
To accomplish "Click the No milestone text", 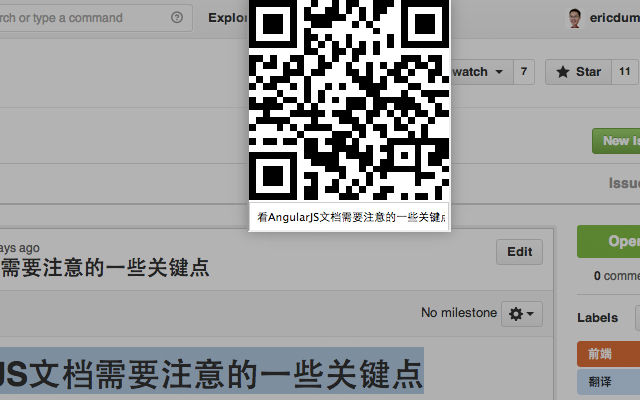I will pyautogui.click(x=459, y=313).
